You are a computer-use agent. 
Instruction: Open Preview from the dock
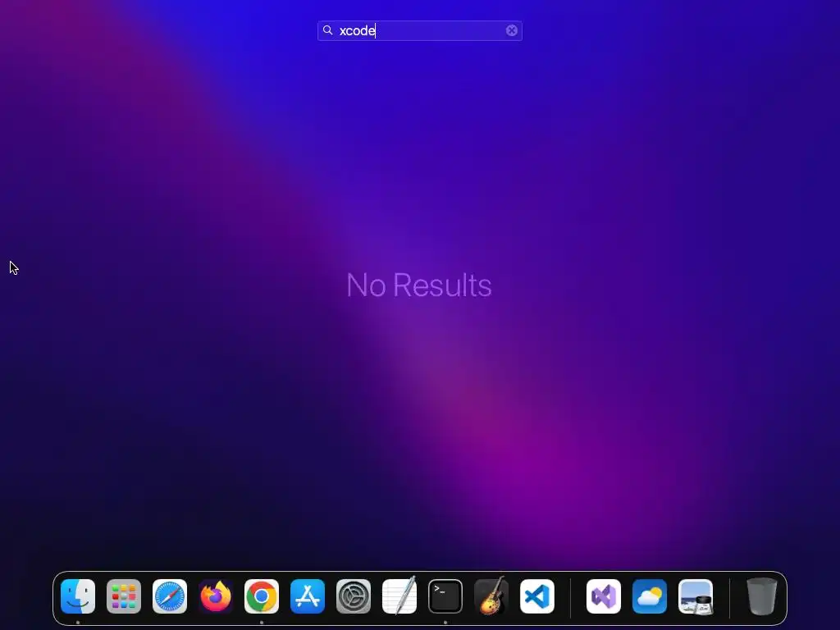(696, 596)
